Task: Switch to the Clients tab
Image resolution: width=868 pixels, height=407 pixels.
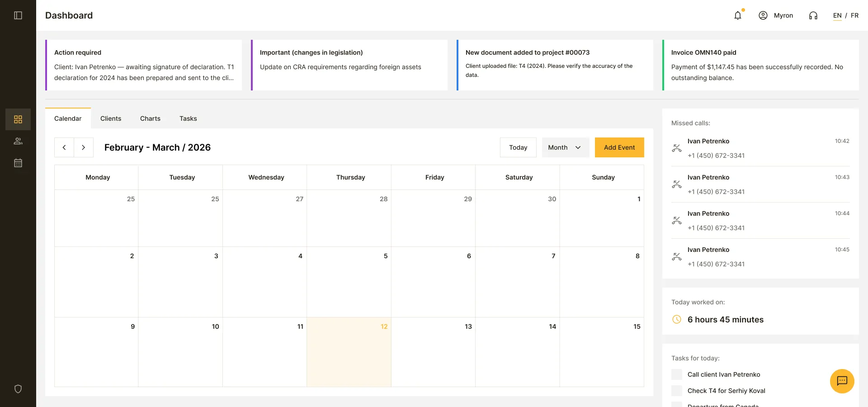Action: point(111,118)
